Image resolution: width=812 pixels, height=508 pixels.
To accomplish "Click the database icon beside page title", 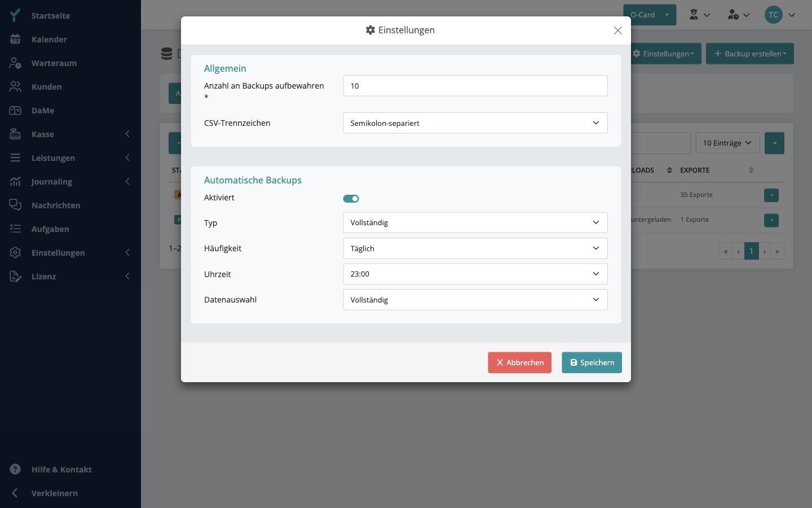I will pos(166,54).
